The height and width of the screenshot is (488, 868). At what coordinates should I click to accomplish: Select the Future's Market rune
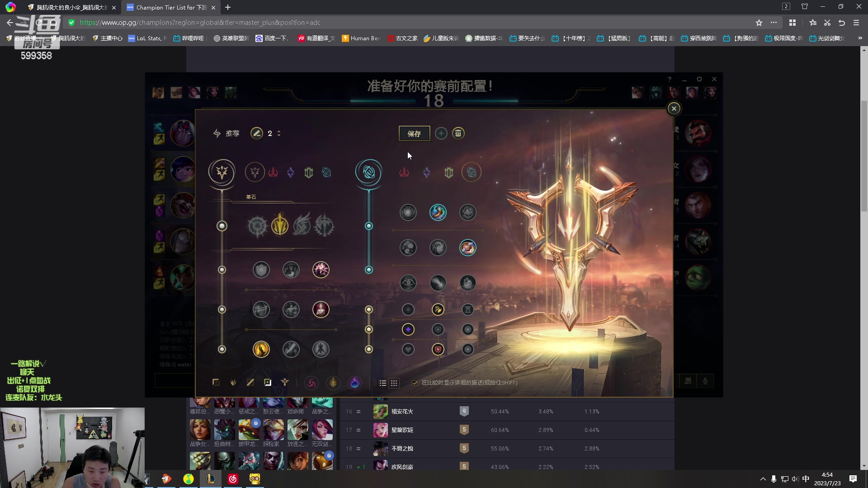coord(408,248)
